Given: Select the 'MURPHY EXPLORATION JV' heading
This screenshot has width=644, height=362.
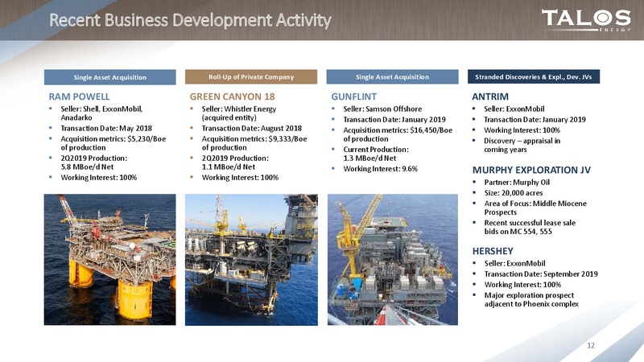Looking at the screenshot, I should click(x=531, y=170).
